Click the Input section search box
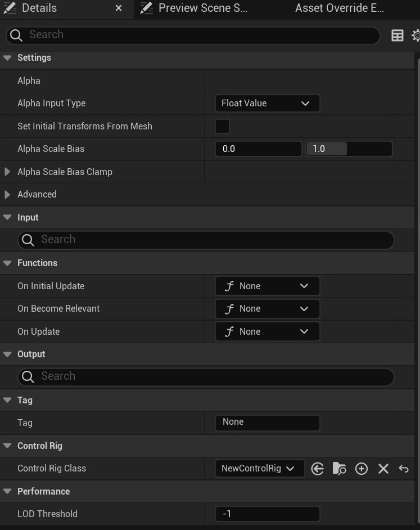This screenshot has width=420, height=530. click(206, 240)
